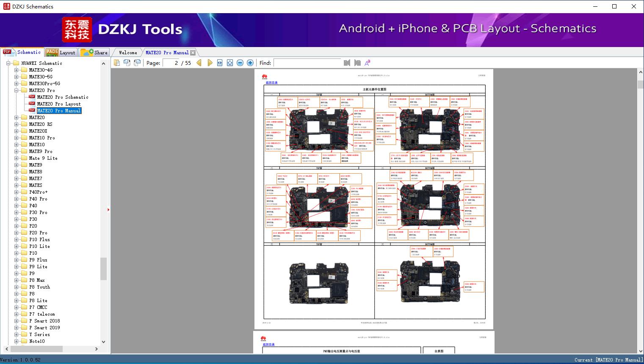The height and width of the screenshot is (364, 644).
Task: Rotate page using the first rotate icon
Action: 127,63
